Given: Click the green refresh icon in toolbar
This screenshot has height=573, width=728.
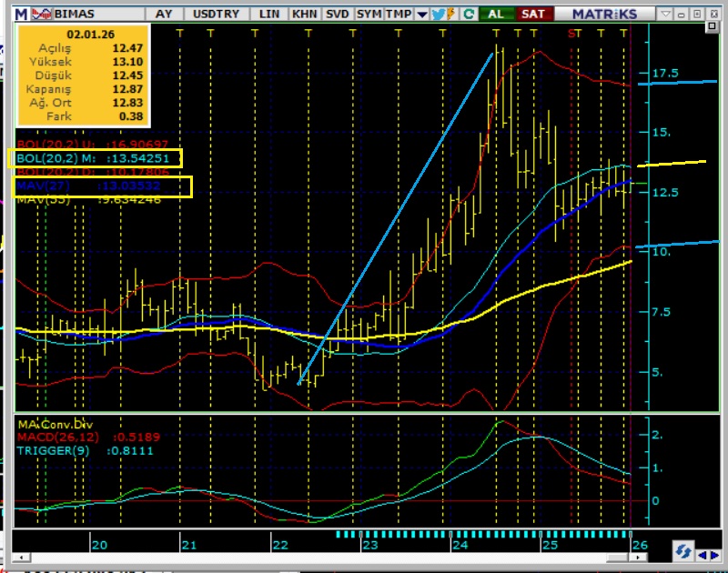Looking at the screenshot, I should point(469,15).
